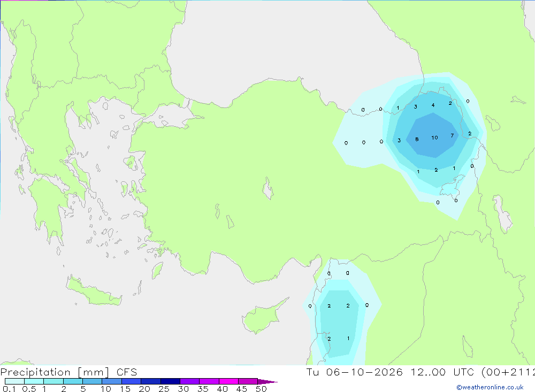Select the 5–10 mm legend swatch
Screen dimensions: 535x392
pyautogui.click(x=93, y=381)
